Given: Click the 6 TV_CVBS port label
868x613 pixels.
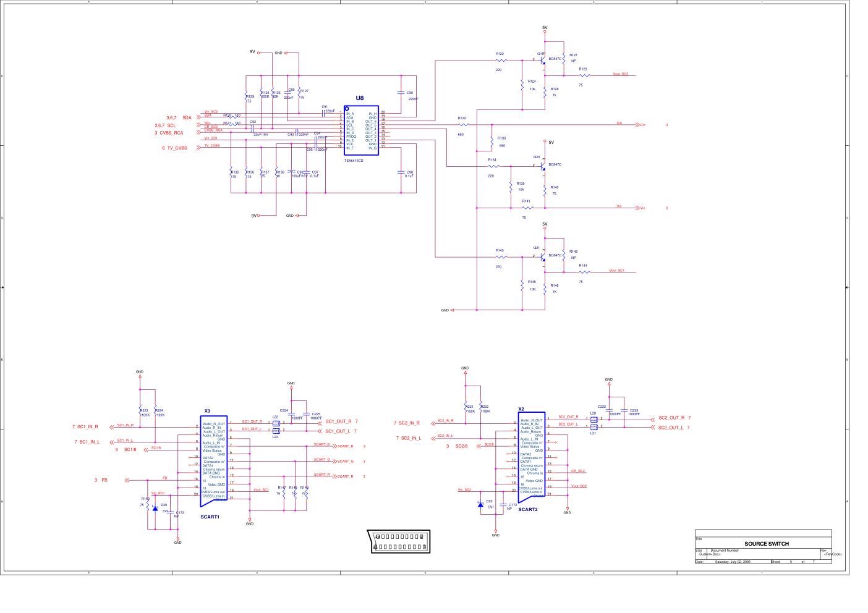Looking at the screenshot, I should tap(175, 148).
